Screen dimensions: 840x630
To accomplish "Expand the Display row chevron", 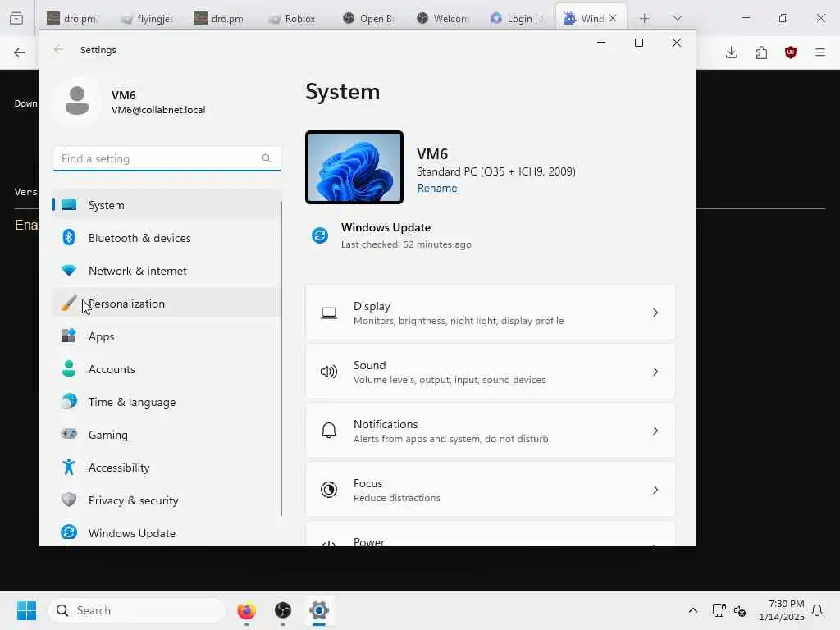I will coord(655,313).
